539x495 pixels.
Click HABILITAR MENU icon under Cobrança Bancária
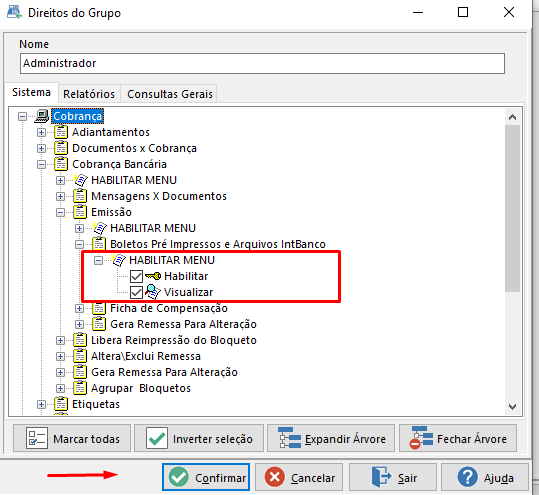coord(80,180)
